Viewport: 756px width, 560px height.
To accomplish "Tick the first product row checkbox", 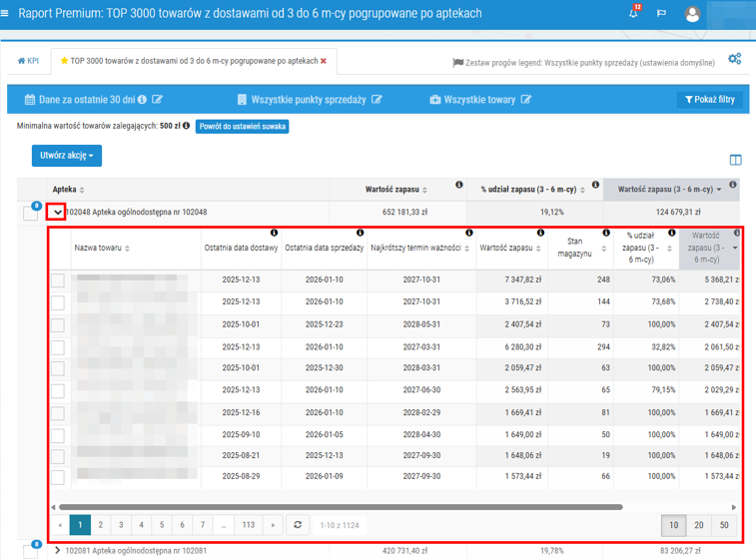I will tap(58, 280).
